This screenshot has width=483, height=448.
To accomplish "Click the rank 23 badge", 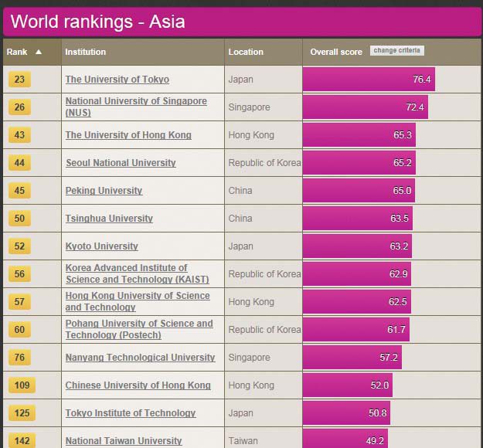I will point(19,80).
